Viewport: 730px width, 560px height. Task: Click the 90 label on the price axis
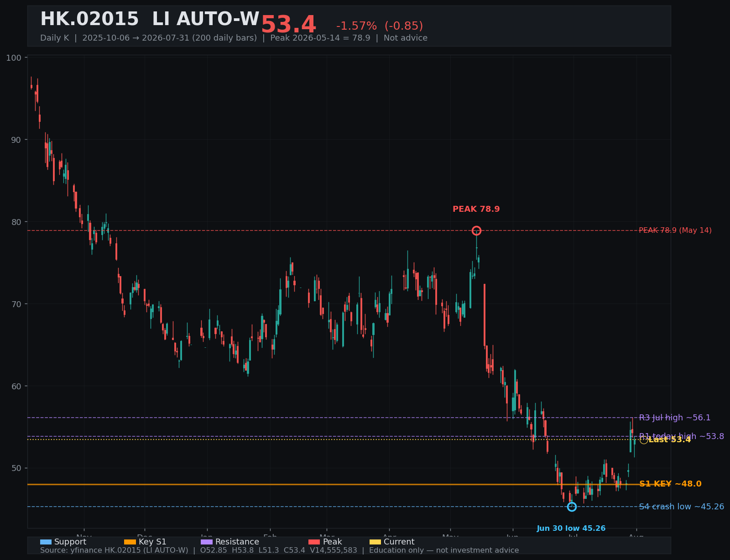16,140
